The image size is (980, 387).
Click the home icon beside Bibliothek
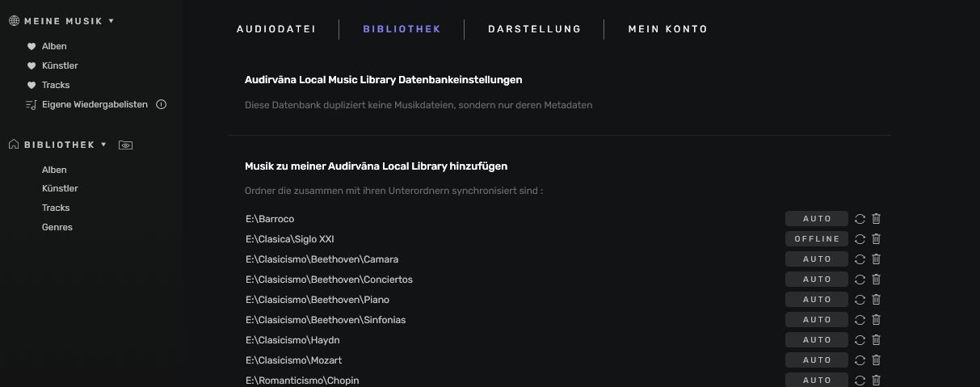pyautogui.click(x=14, y=145)
